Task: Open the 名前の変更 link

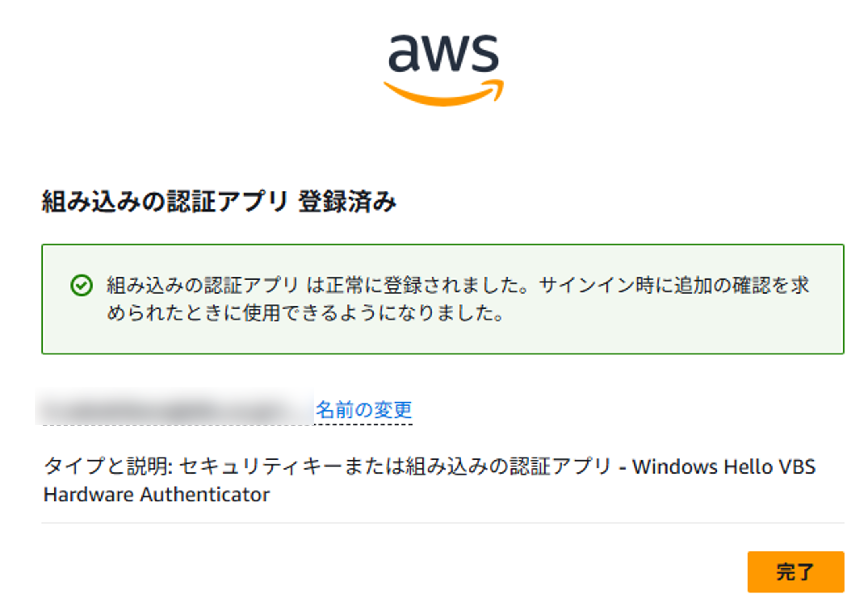Action: point(364,410)
